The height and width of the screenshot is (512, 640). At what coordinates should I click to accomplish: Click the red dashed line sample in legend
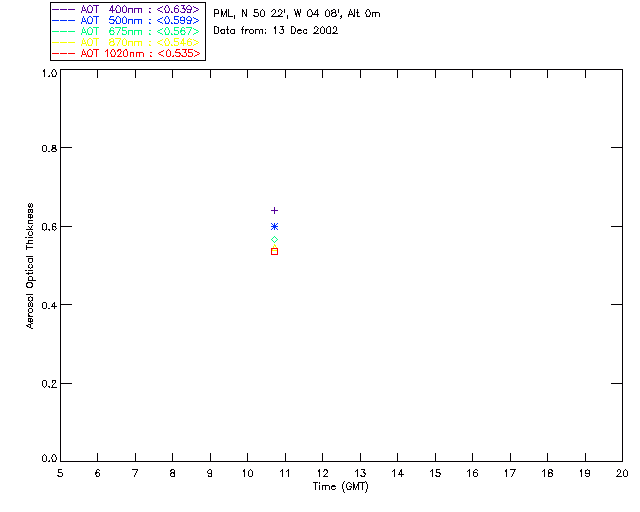[x=64, y=53]
